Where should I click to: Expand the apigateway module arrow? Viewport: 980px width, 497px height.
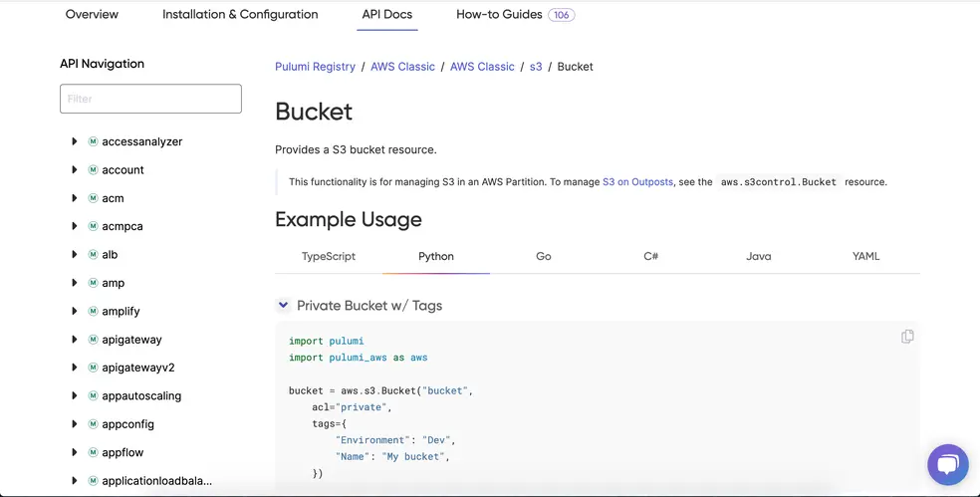(75, 340)
